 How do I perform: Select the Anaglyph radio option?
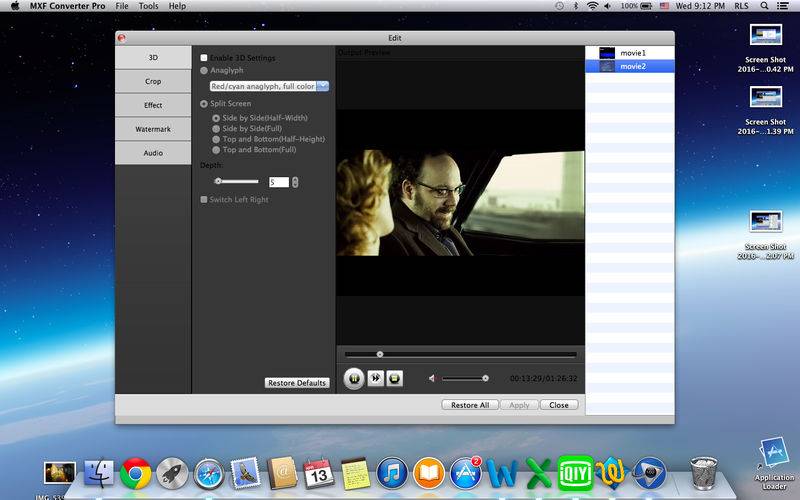[x=204, y=70]
